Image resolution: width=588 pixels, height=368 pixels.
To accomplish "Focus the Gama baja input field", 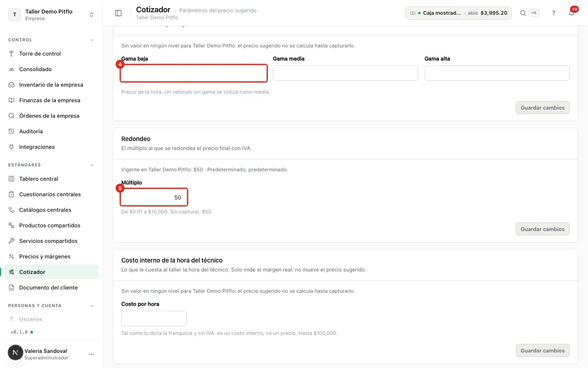I will tap(194, 73).
